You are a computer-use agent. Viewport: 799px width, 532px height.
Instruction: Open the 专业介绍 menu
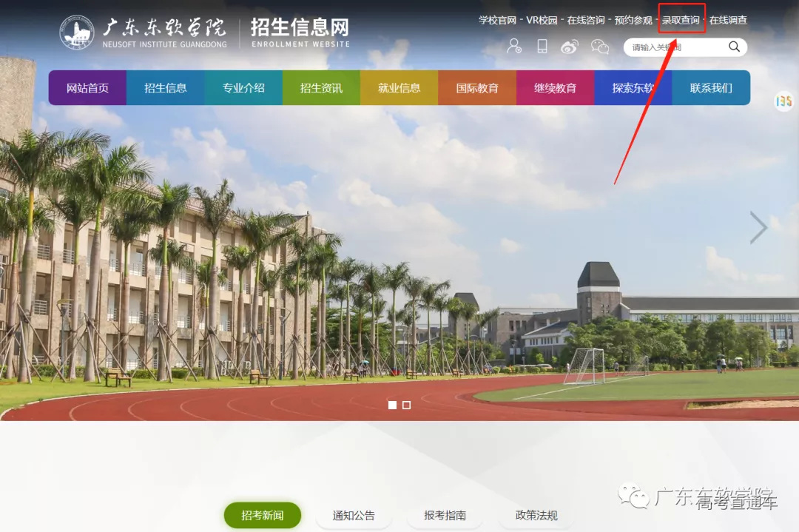pyautogui.click(x=243, y=87)
